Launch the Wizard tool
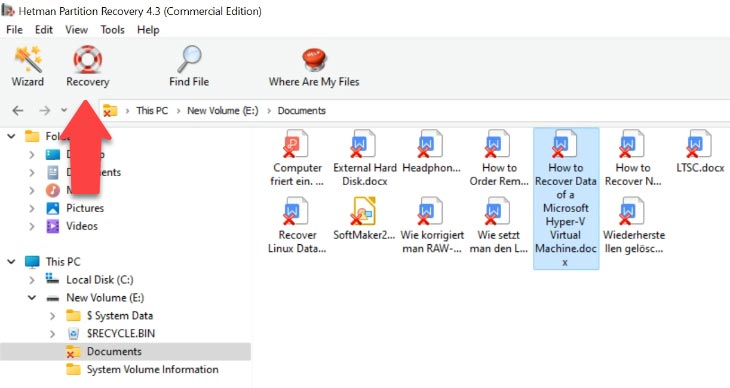Image resolution: width=730 pixels, height=388 pixels. (28, 66)
